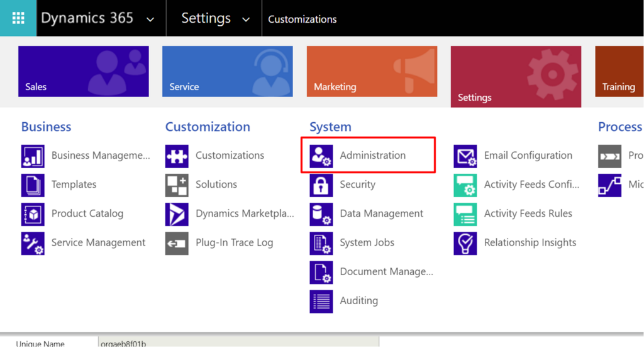The height and width of the screenshot is (347, 644).
Task: Click the Solutions icon
Action: tap(177, 185)
